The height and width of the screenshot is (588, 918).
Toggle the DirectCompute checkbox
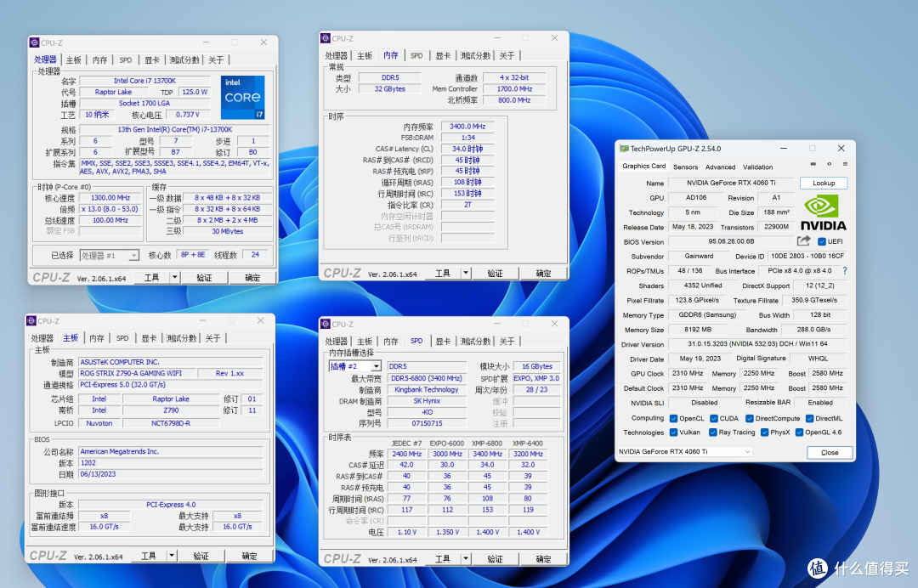(x=750, y=418)
